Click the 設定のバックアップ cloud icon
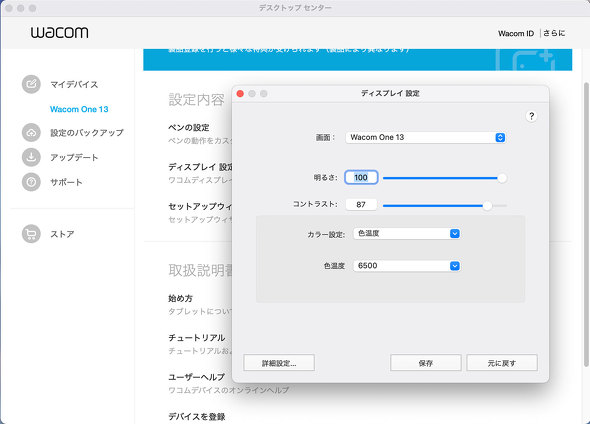590x424 pixels. [31, 132]
